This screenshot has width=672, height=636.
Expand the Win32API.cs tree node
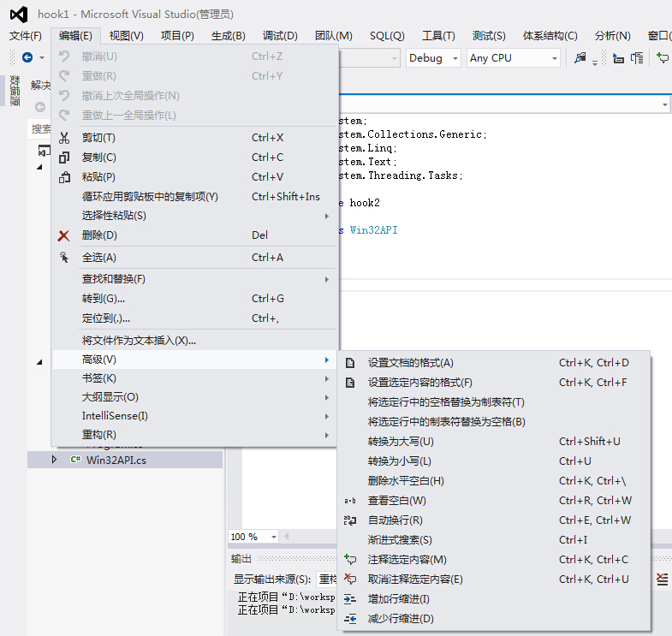tap(54, 460)
